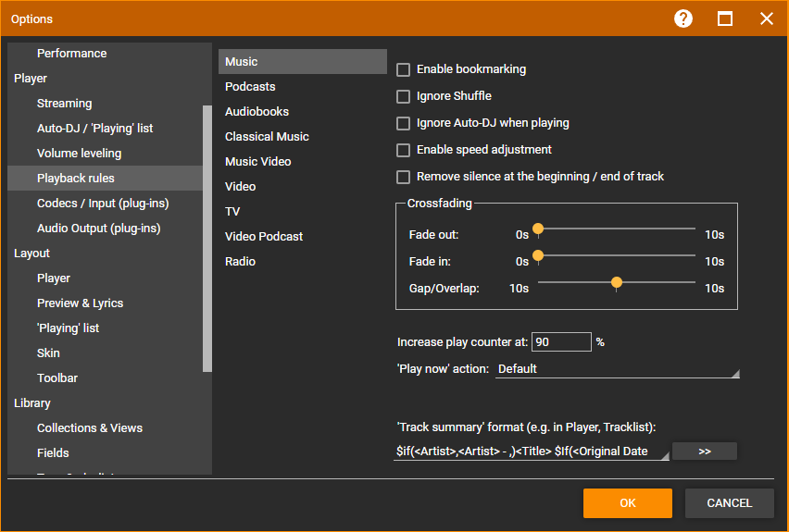Open Fields settings
Screen dimensions: 789x532
(106, 453)
